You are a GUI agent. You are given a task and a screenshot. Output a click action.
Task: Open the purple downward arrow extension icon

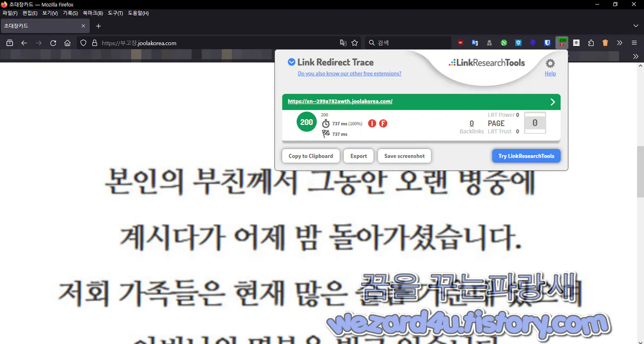[x=533, y=43]
